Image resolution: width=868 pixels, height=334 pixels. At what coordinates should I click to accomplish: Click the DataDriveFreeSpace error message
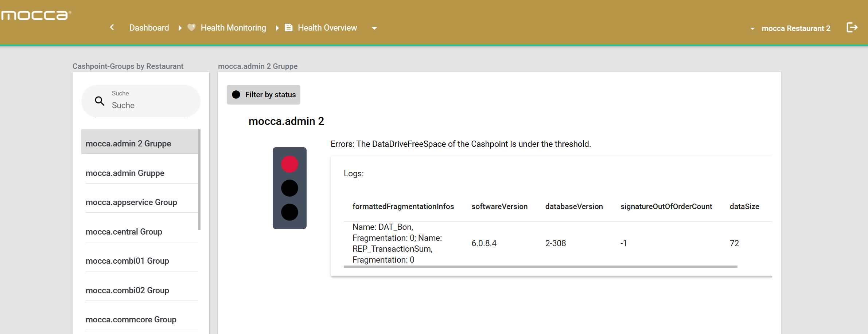click(x=461, y=144)
